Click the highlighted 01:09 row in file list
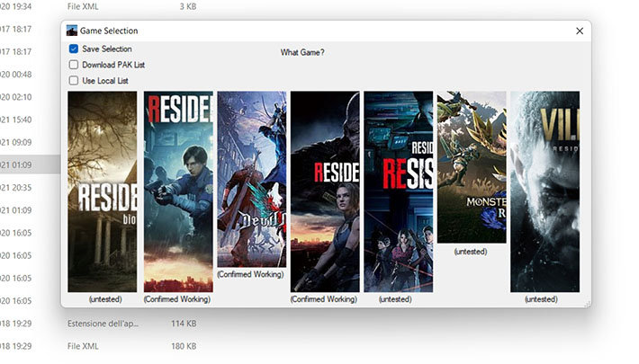 coord(31,164)
